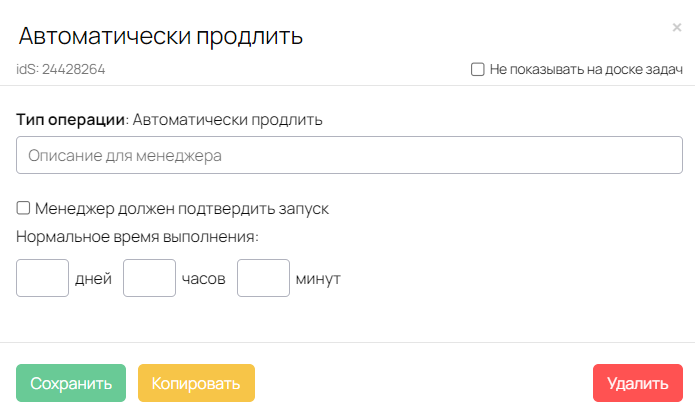The height and width of the screenshot is (414, 695).
Task: Close the Автоматически продлить dialog
Action: pos(676,27)
